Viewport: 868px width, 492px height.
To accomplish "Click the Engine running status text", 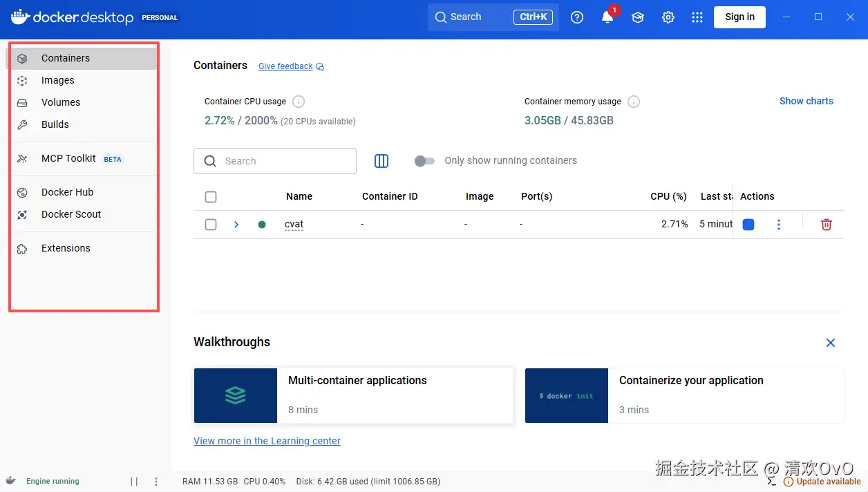I will pyautogui.click(x=53, y=482).
